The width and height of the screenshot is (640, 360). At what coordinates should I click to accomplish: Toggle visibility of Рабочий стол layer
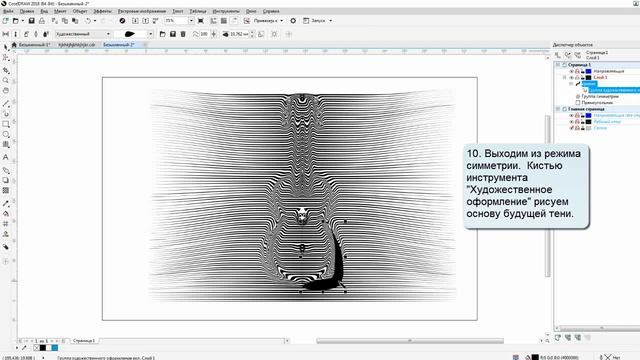point(571,122)
